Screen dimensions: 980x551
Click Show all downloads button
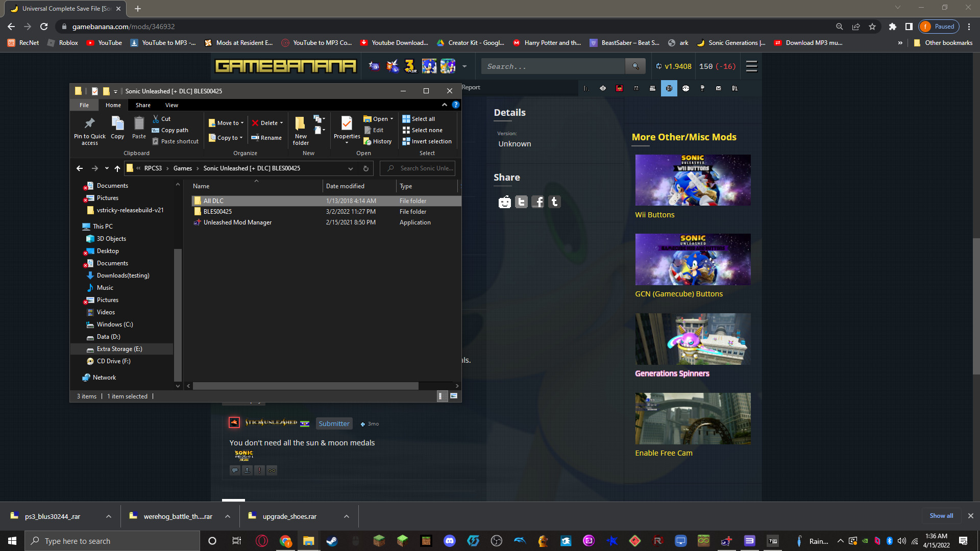point(941,516)
